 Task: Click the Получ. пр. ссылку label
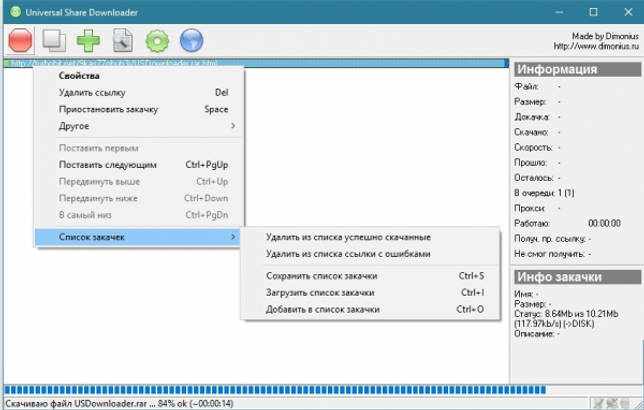(x=550, y=239)
